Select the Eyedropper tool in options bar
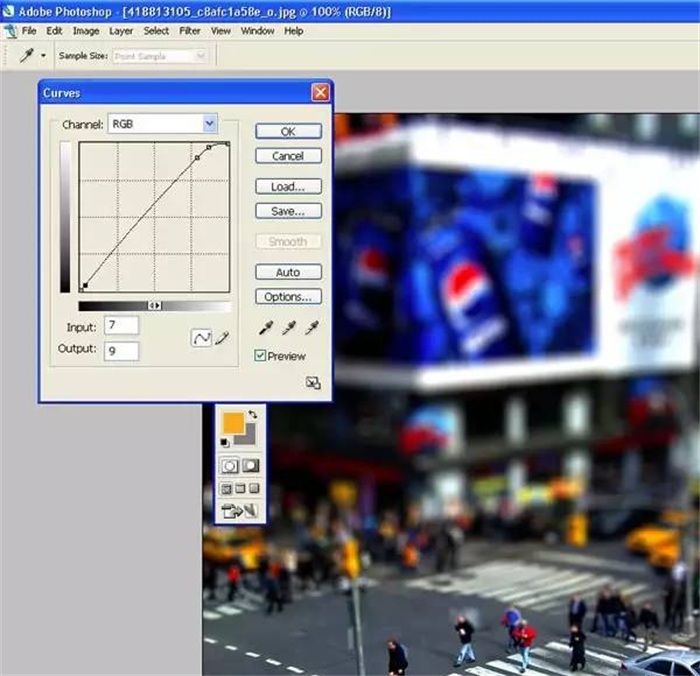The height and width of the screenshot is (676, 700). (27, 55)
